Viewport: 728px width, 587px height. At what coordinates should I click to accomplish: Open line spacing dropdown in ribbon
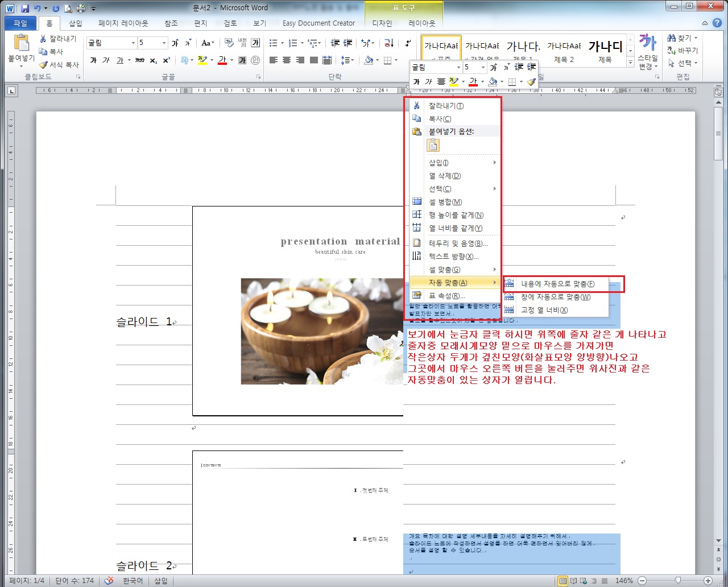[x=347, y=60]
